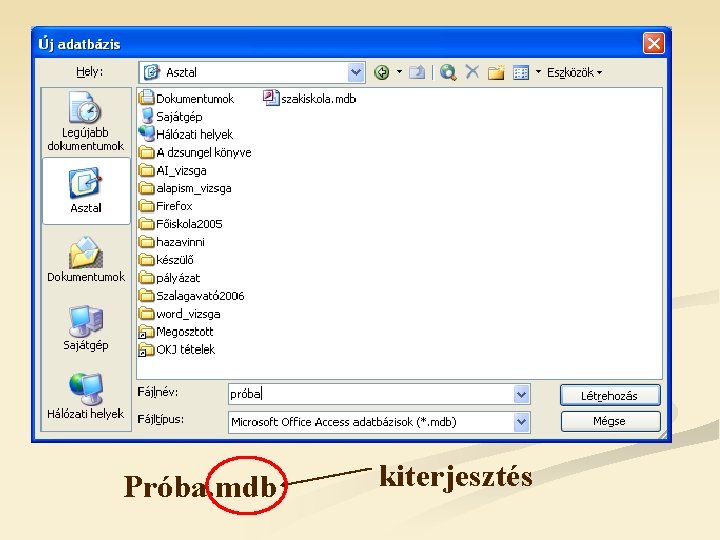Close the Új adatbázis dialog
720x540 pixels.
click(x=653, y=44)
